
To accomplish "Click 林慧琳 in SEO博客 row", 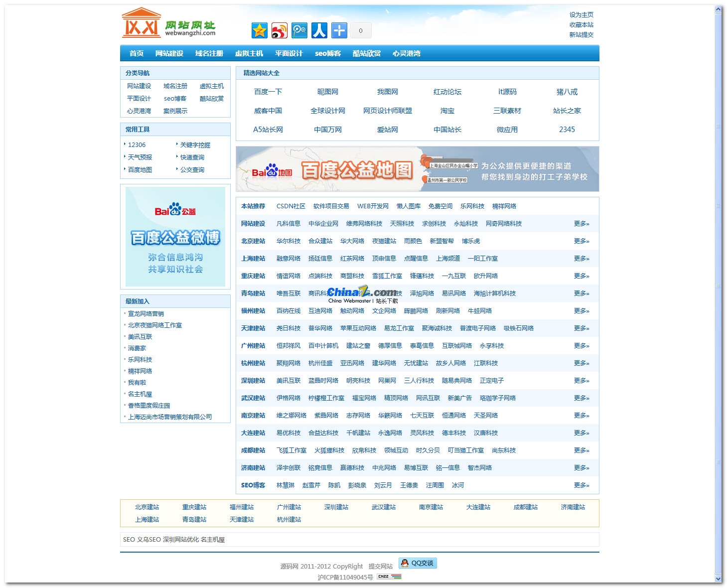I will 286,485.
